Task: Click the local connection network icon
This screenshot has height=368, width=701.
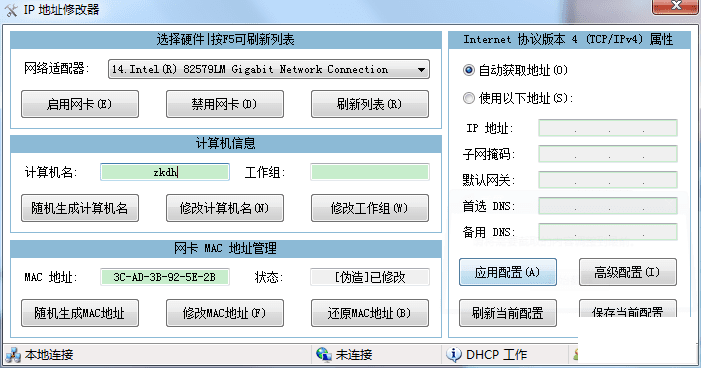Action: 13,355
